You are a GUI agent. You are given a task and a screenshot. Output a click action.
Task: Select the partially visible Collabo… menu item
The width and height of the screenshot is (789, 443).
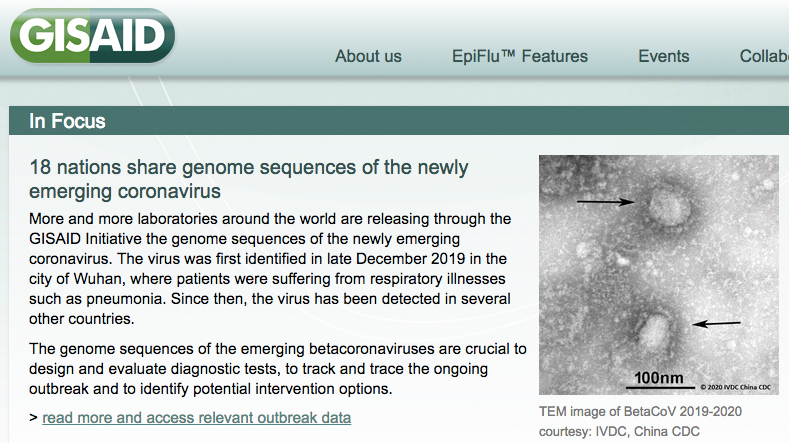(x=764, y=56)
